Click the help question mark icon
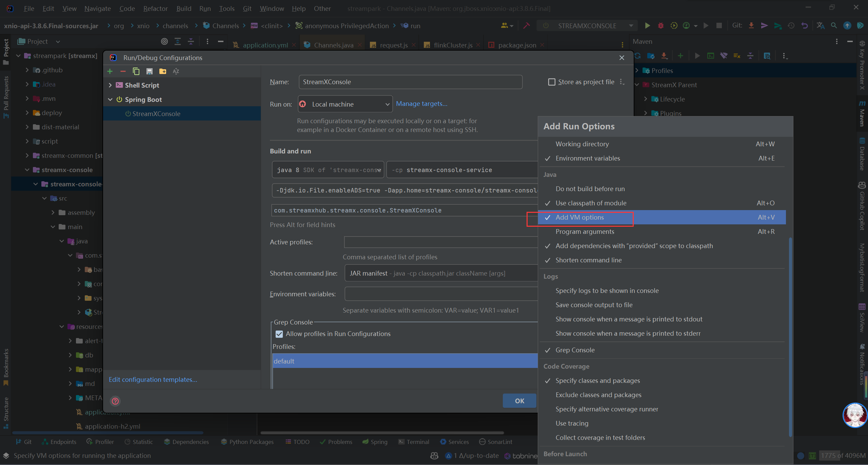868x465 pixels. (x=115, y=401)
